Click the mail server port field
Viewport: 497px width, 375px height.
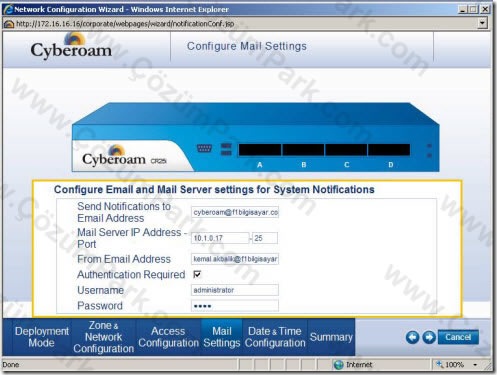[x=265, y=238]
